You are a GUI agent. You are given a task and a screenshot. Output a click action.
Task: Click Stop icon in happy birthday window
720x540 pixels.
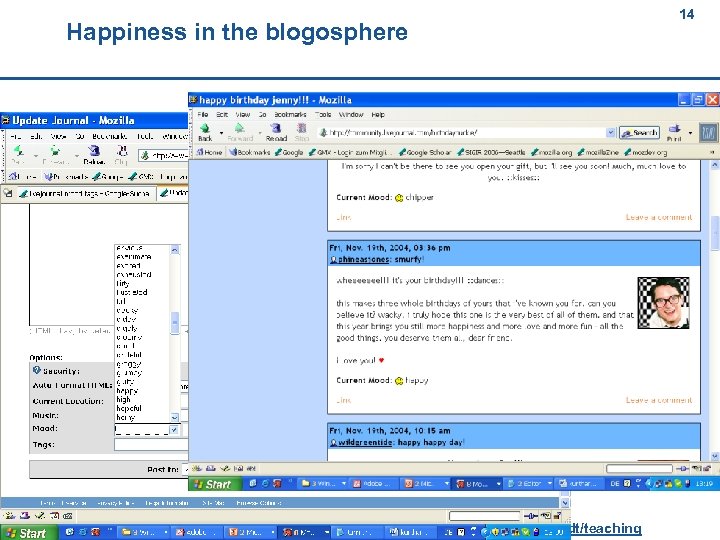click(x=301, y=129)
